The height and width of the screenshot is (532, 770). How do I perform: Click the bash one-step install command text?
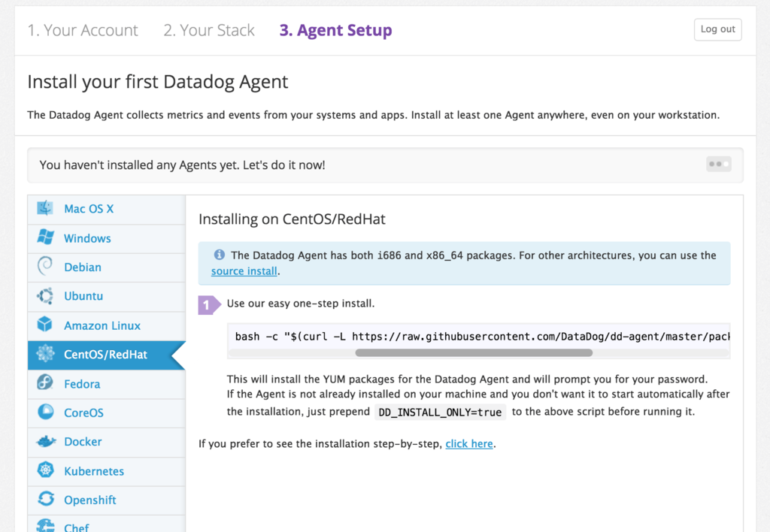(481, 337)
